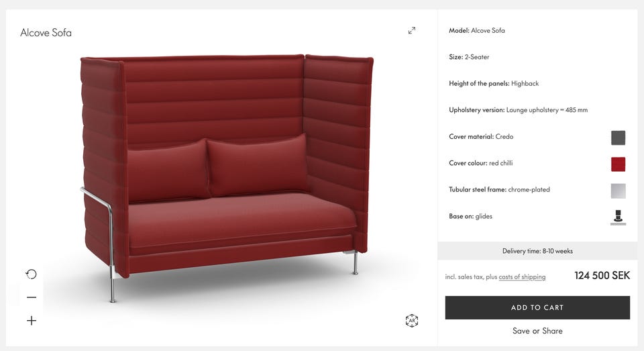Screen dimensions: 644x351
Task: Click the red sofa 3D preview
Action: pos(227,177)
